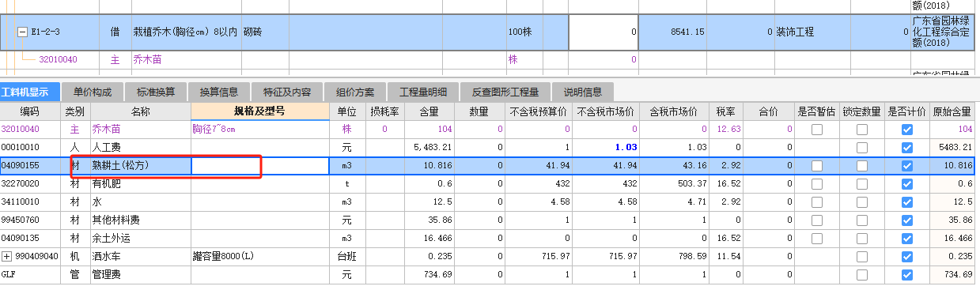This screenshot has height=290, width=980.
Task: Click the 损耗率 column header
Action: [x=384, y=111]
